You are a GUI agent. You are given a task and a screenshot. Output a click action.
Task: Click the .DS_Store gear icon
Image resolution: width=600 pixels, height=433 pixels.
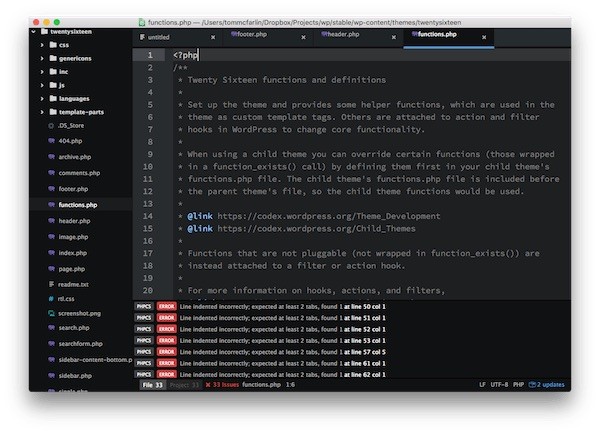point(51,125)
